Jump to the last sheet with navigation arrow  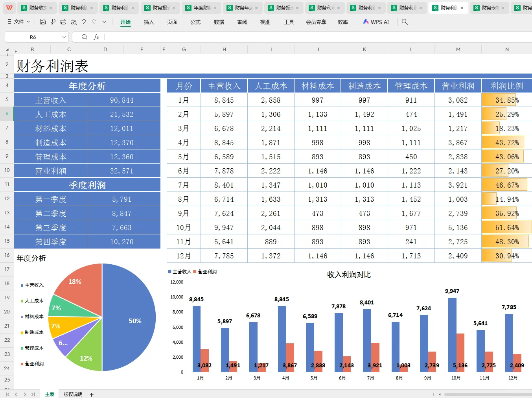(x=33, y=394)
